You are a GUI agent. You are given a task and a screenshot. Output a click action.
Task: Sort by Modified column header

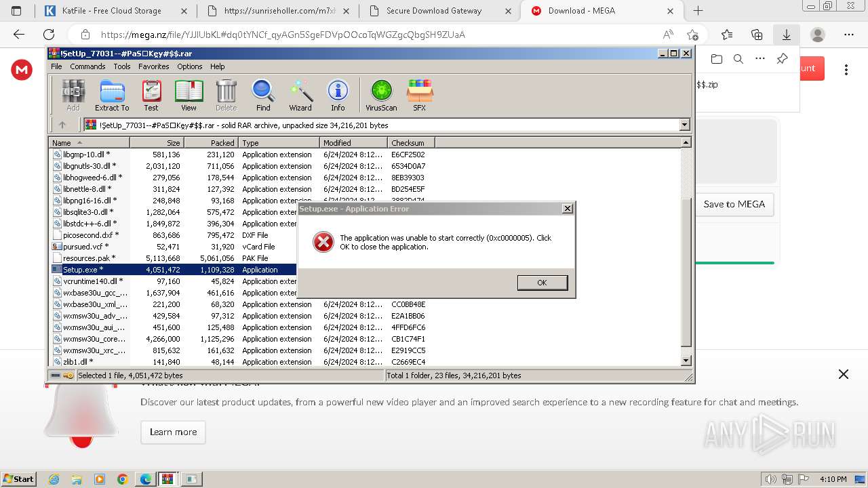(353, 142)
